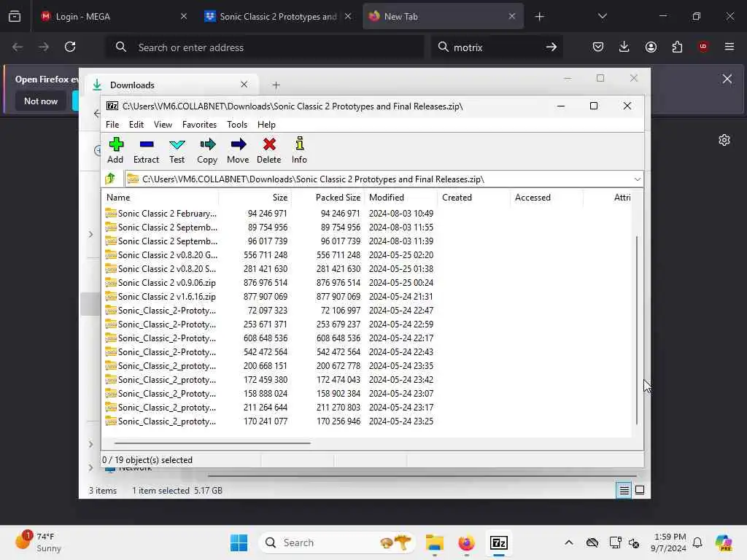747x560 pixels.
Task: Click the taskbar Search box
Action: click(337, 542)
